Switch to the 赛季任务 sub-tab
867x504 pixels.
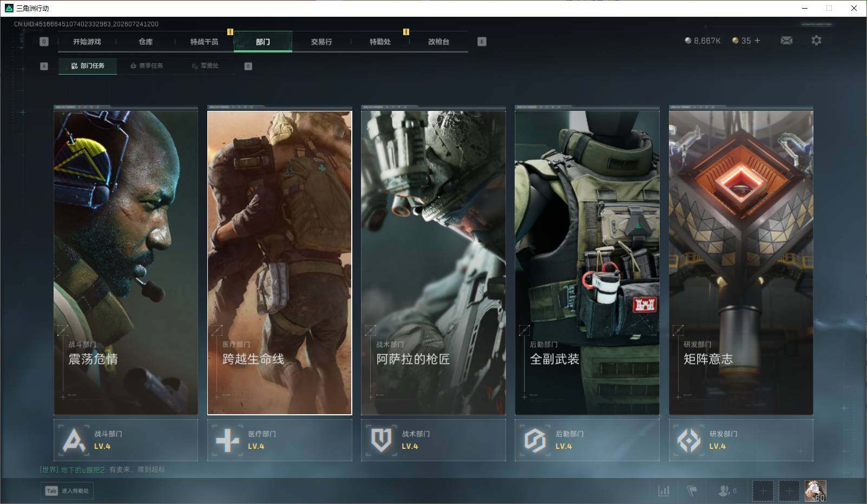[x=147, y=66]
